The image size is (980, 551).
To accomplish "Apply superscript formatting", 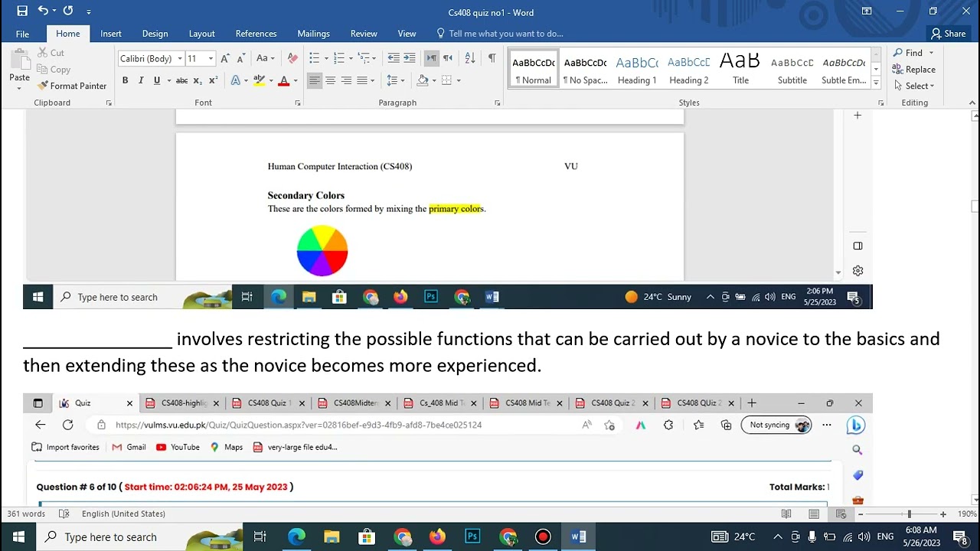I will point(214,80).
